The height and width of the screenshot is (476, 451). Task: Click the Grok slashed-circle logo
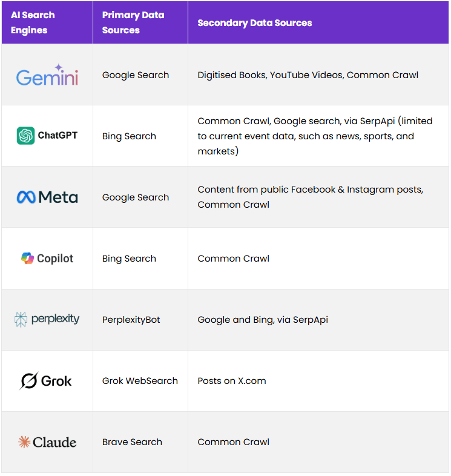[28, 381]
